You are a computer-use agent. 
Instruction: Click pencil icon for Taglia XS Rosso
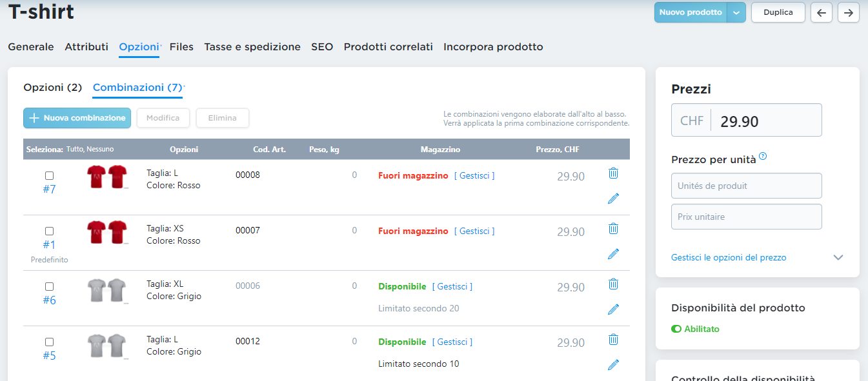coord(613,254)
